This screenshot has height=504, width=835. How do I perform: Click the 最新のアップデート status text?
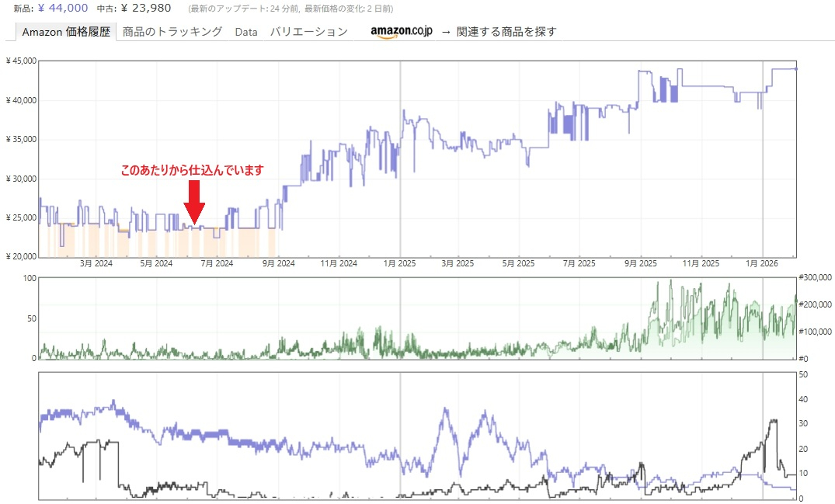coord(291,9)
